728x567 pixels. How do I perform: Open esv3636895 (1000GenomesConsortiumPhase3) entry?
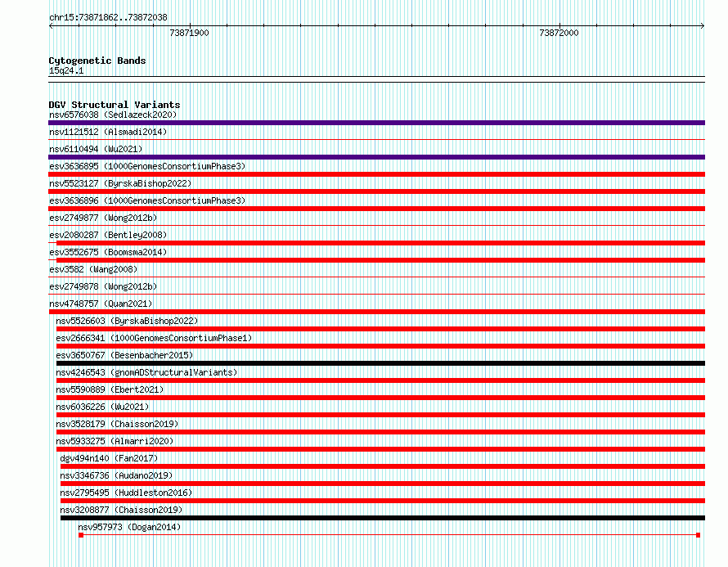click(x=147, y=166)
